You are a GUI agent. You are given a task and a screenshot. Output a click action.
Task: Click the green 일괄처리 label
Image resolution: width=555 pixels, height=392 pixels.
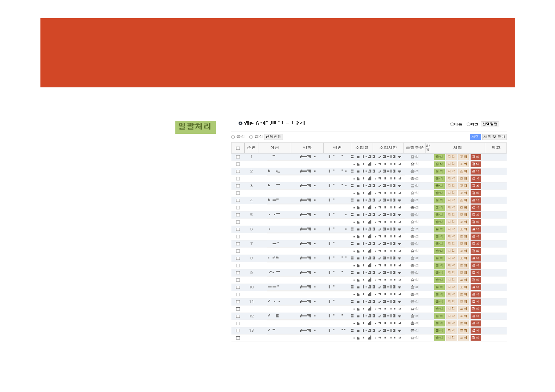pos(195,127)
